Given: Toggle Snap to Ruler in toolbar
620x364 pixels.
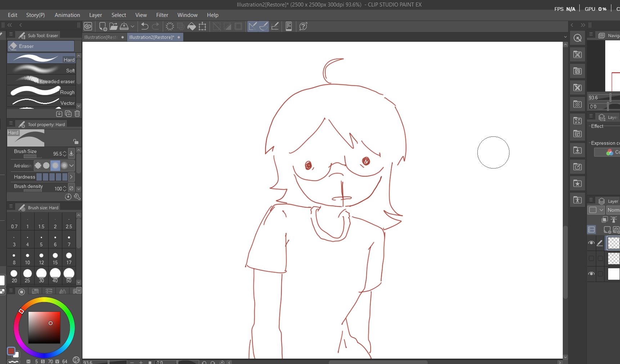Looking at the screenshot, I should pyautogui.click(x=253, y=26).
